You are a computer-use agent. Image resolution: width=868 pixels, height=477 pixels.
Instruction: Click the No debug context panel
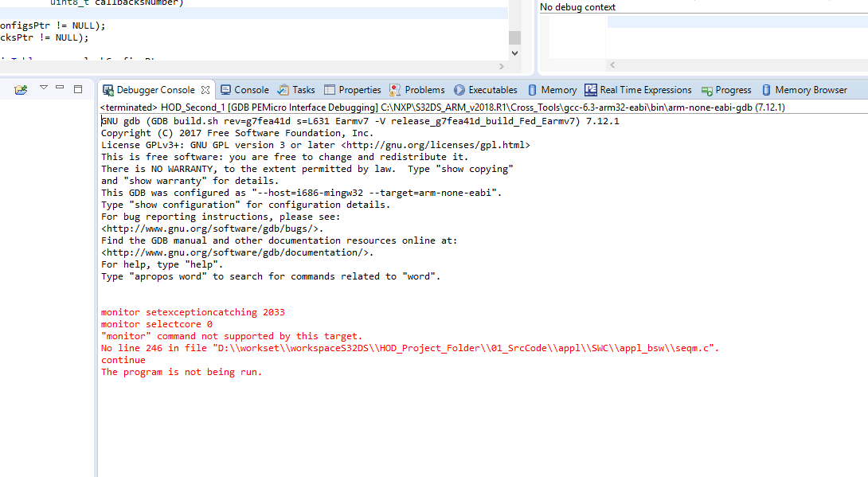tap(701, 36)
